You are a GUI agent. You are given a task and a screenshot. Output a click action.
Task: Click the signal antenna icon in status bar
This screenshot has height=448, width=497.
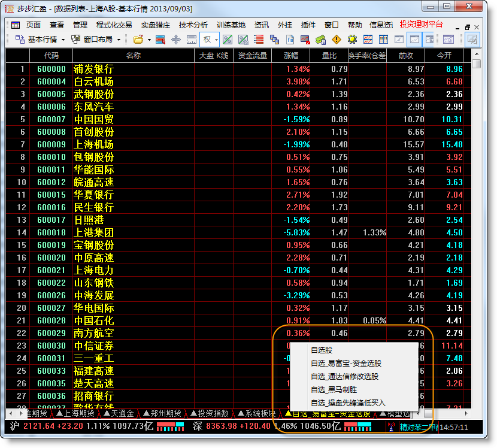click(x=391, y=427)
